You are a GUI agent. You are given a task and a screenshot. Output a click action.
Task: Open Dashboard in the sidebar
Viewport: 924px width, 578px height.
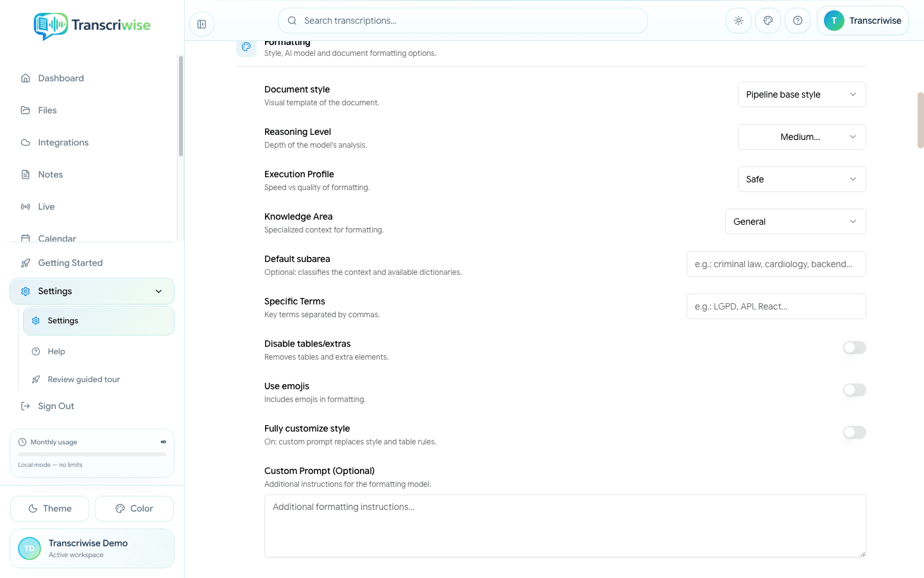point(92,78)
